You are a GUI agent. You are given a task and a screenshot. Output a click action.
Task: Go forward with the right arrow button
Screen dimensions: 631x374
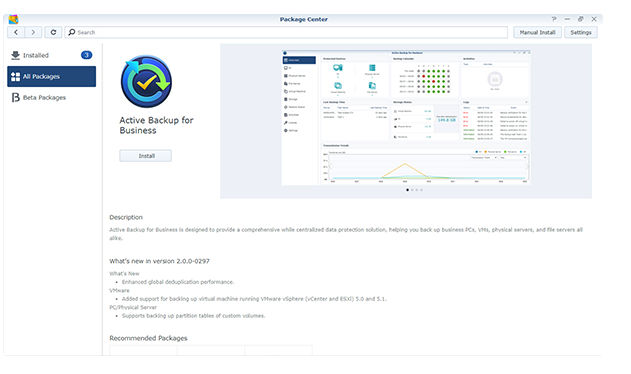(33, 32)
